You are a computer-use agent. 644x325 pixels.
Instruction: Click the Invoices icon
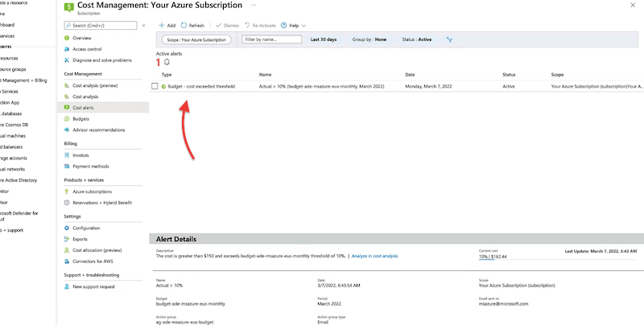(x=67, y=155)
